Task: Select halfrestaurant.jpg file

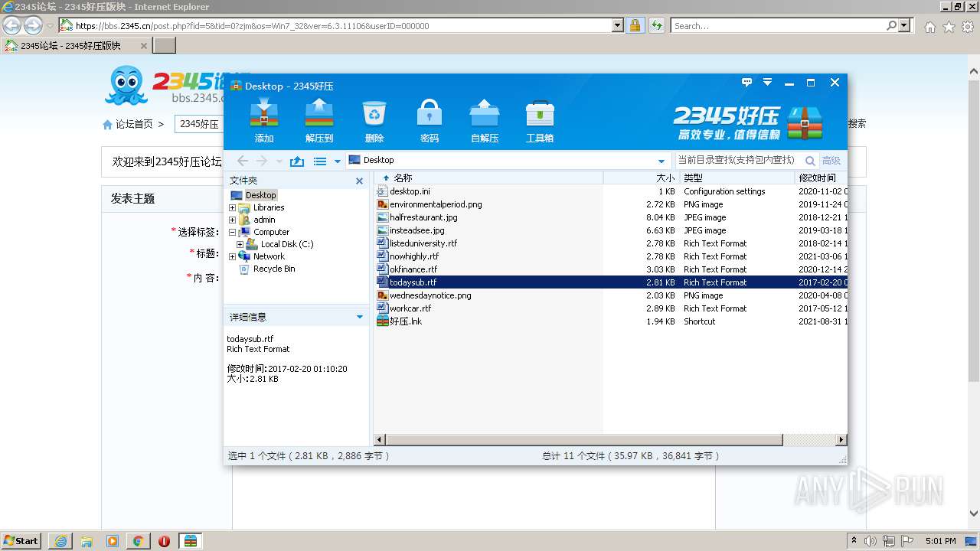Action: [423, 217]
